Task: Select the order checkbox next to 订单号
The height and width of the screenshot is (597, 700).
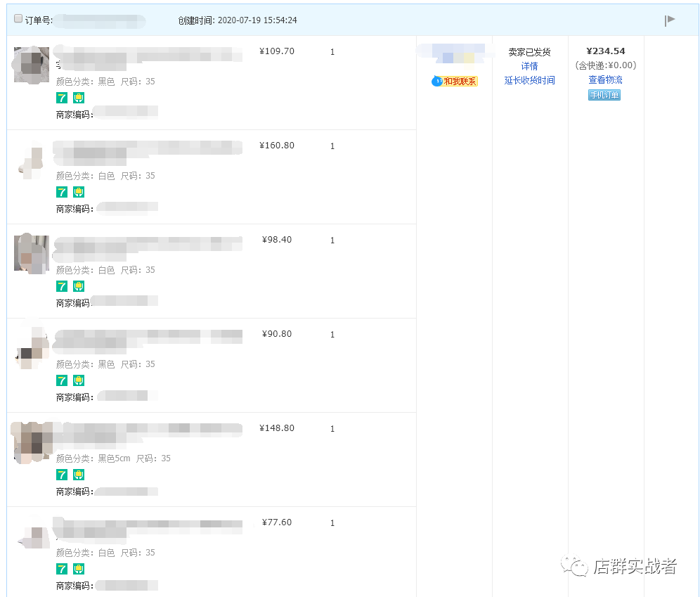Action: [x=18, y=18]
